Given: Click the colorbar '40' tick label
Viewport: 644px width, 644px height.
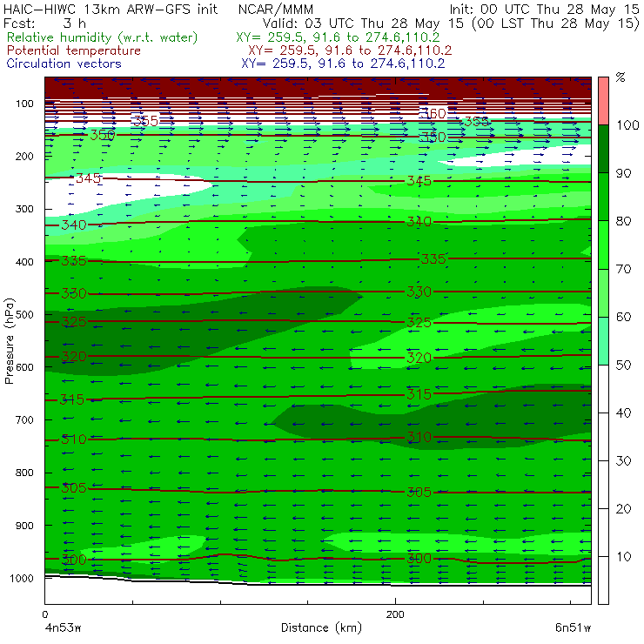Looking at the screenshot, I should coord(623,413).
